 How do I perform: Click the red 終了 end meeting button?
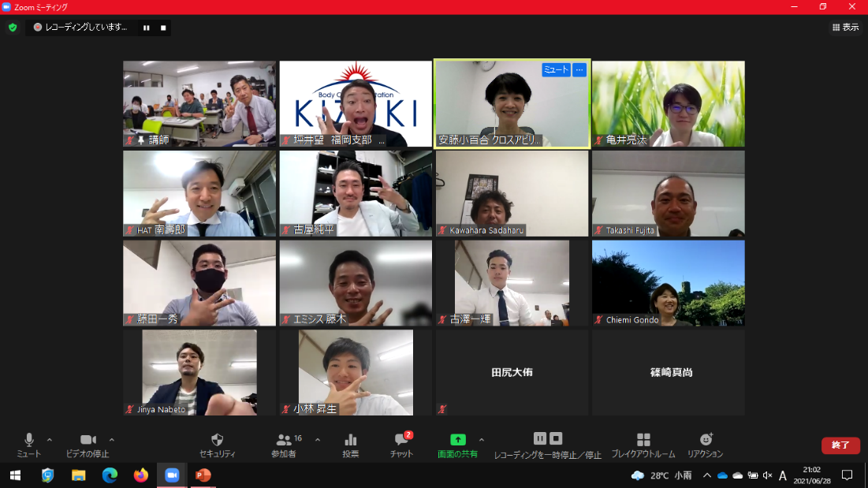pos(840,445)
